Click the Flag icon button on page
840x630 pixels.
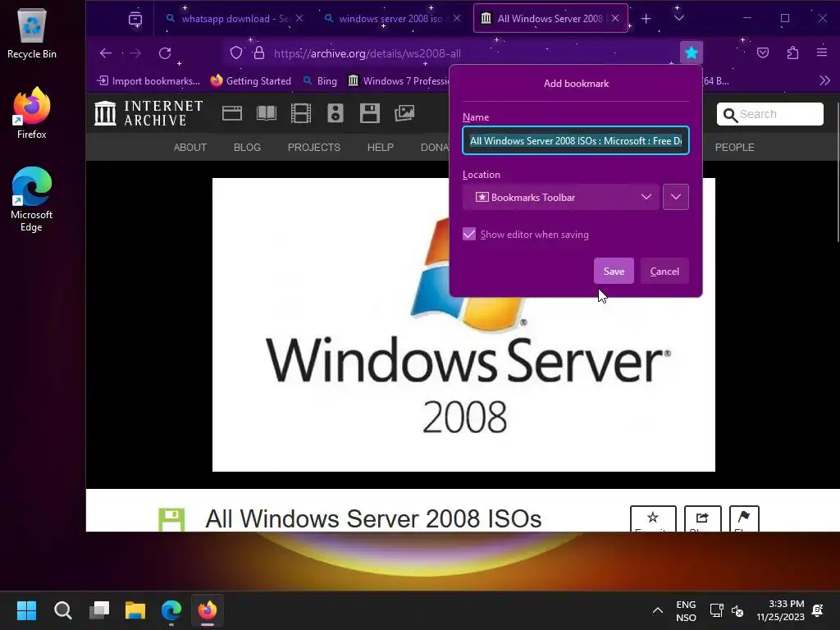click(744, 518)
